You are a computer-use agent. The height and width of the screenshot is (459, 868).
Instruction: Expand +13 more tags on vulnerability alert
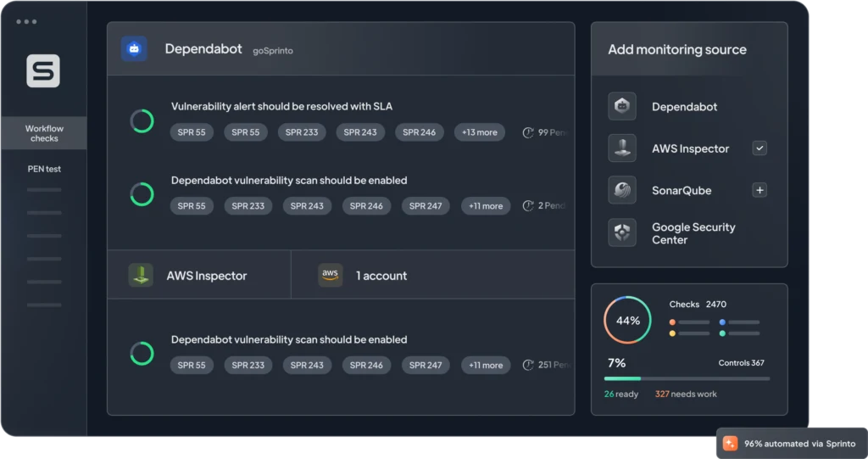coord(479,132)
